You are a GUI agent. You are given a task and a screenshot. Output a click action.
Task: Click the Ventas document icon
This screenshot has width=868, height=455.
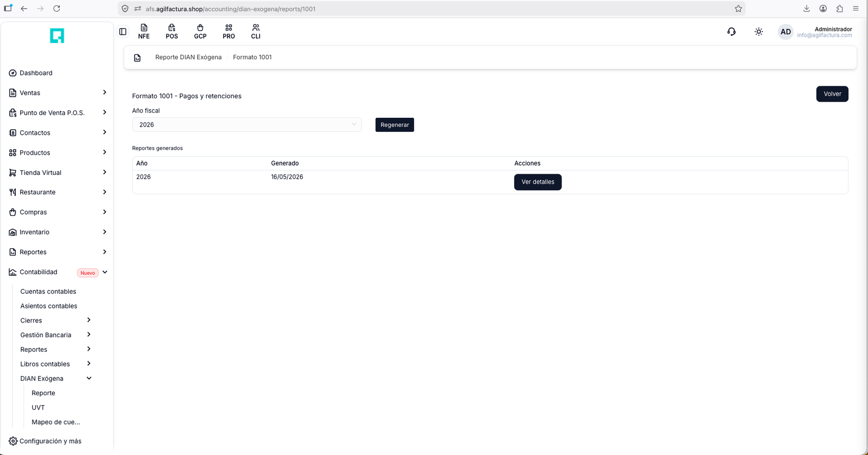click(12, 93)
